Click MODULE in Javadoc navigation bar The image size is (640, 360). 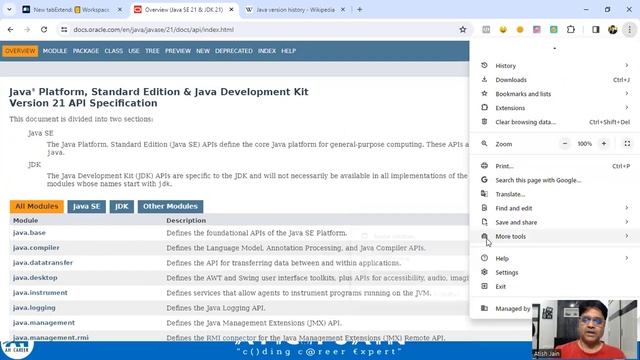click(55, 51)
